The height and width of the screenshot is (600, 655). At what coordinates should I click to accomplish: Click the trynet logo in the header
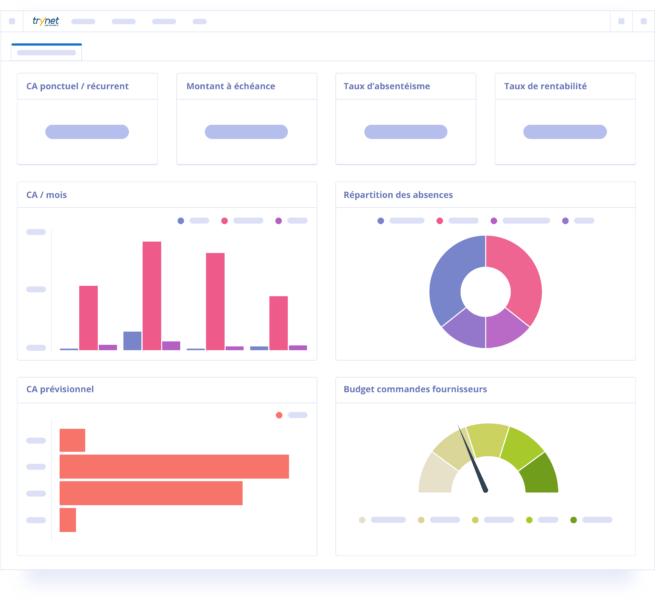pyautogui.click(x=45, y=20)
